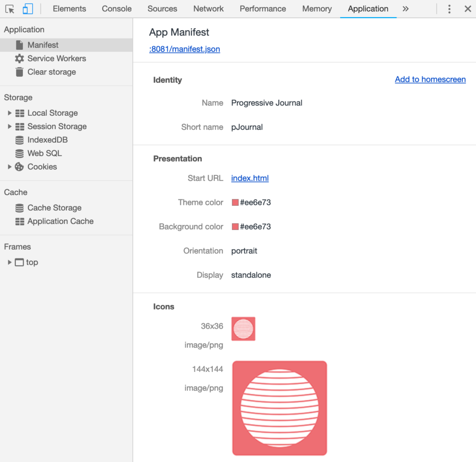
Task: Select the IndexedDB database icon
Action: (x=19, y=139)
